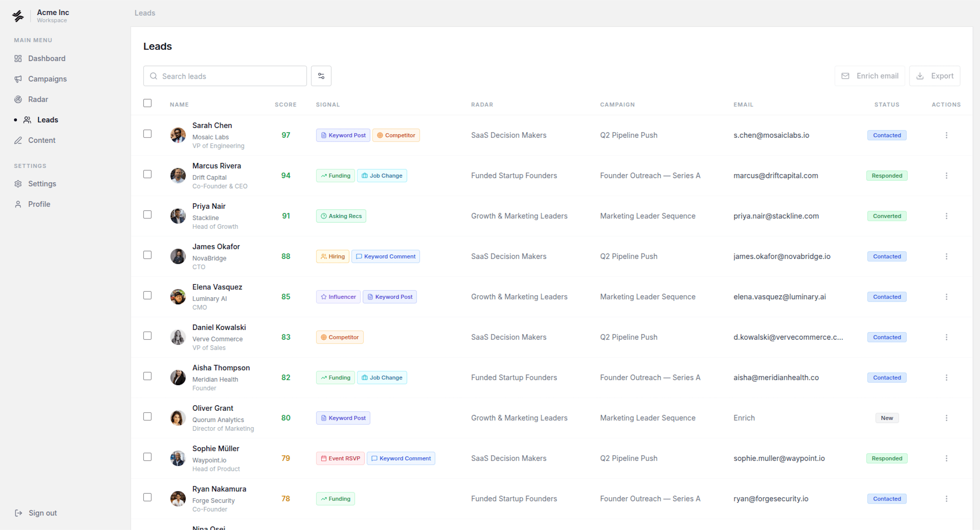Open the leads filter options icon
The height and width of the screenshot is (530, 980).
(321, 76)
